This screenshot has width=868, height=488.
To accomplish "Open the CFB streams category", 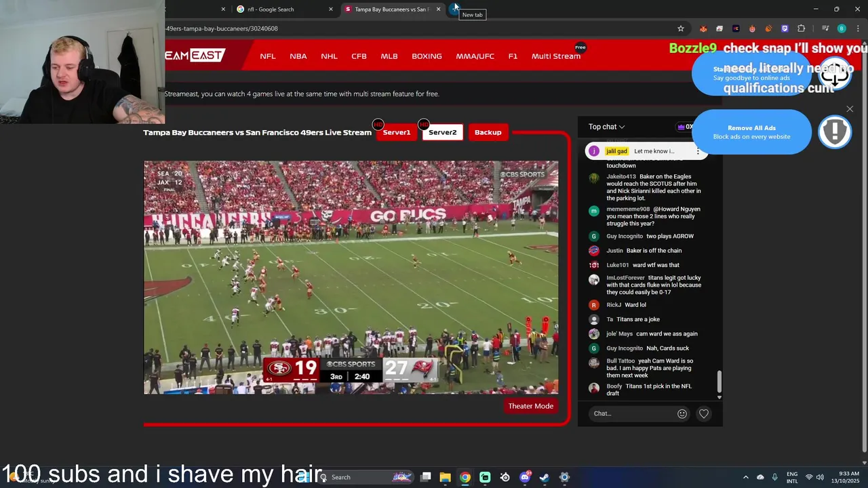I will point(359,56).
